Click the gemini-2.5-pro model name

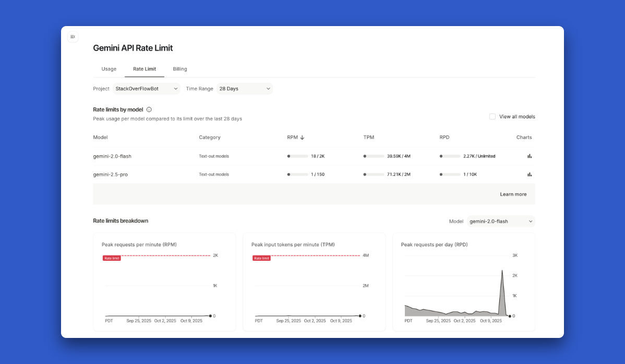pos(111,174)
